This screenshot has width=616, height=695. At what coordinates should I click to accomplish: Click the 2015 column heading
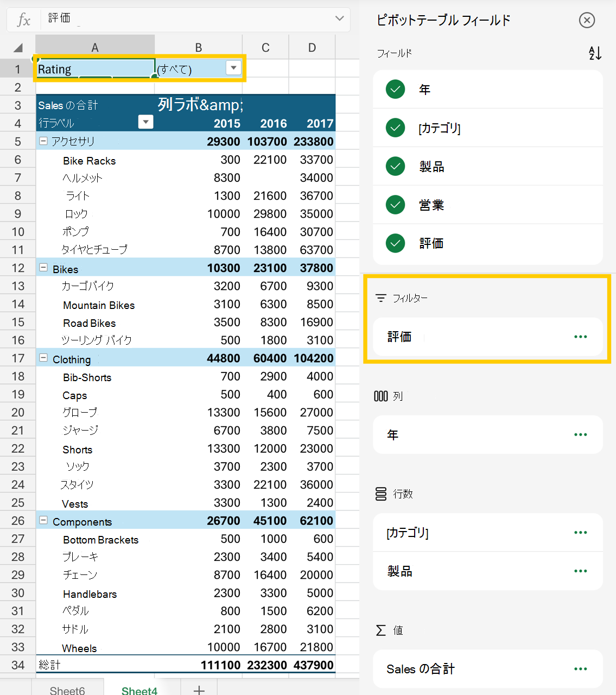click(x=227, y=123)
